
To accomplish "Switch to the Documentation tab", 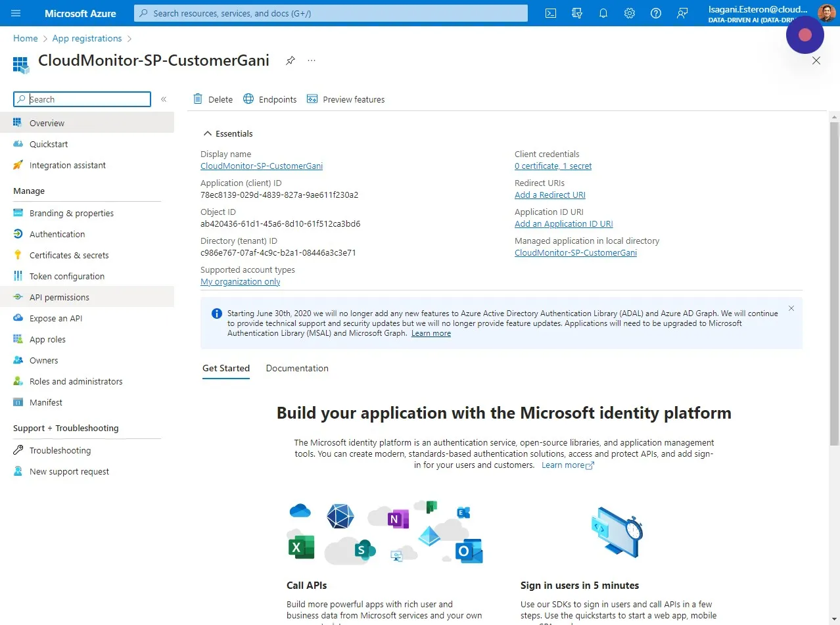I will tap(297, 368).
